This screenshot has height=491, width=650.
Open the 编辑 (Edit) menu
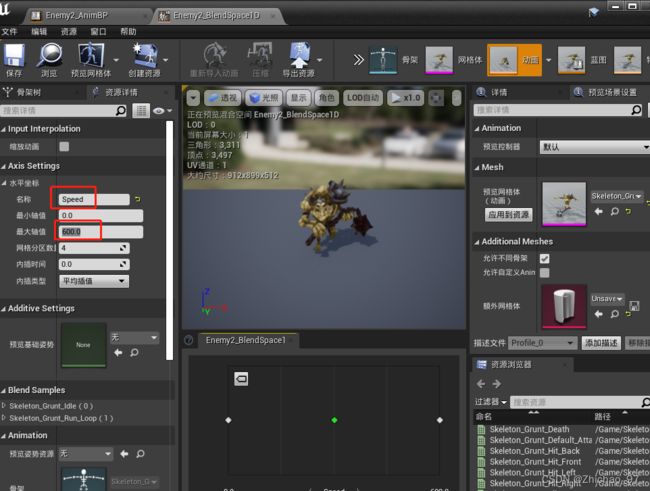tap(39, 32)
